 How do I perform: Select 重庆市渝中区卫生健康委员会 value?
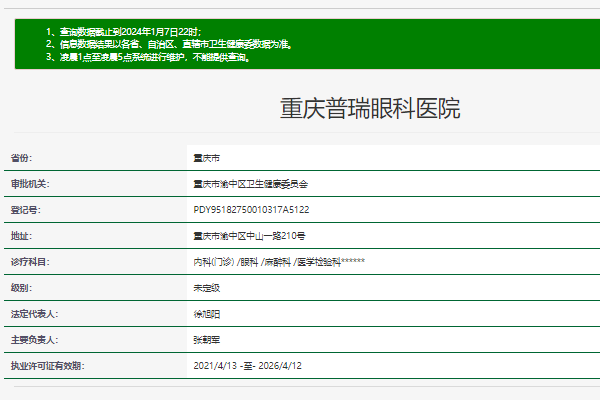pos(251,184)
